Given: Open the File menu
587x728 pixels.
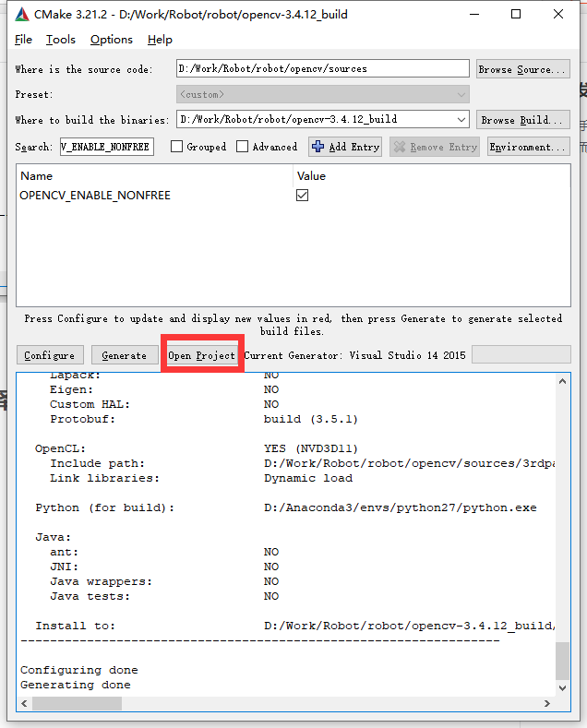Looking at the screenshot, I should tap(23, 40).
